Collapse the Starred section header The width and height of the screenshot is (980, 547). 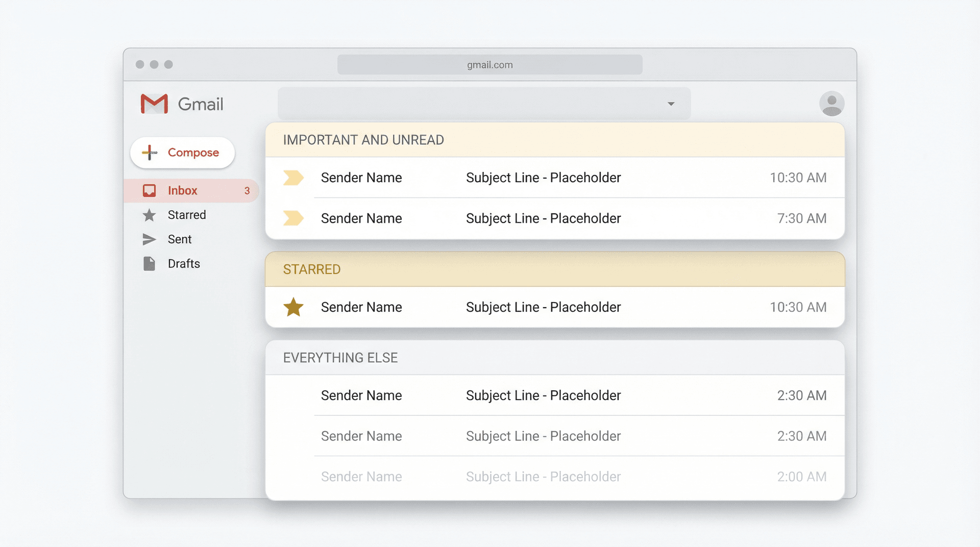(311, 269)
